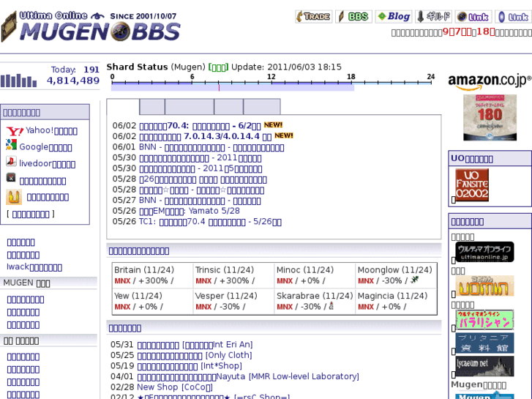Viewport: 532px width, 399px height.
Task: Click Magincia (11/24) town cell
Action: pyautogui.click(x=396, y=302)
